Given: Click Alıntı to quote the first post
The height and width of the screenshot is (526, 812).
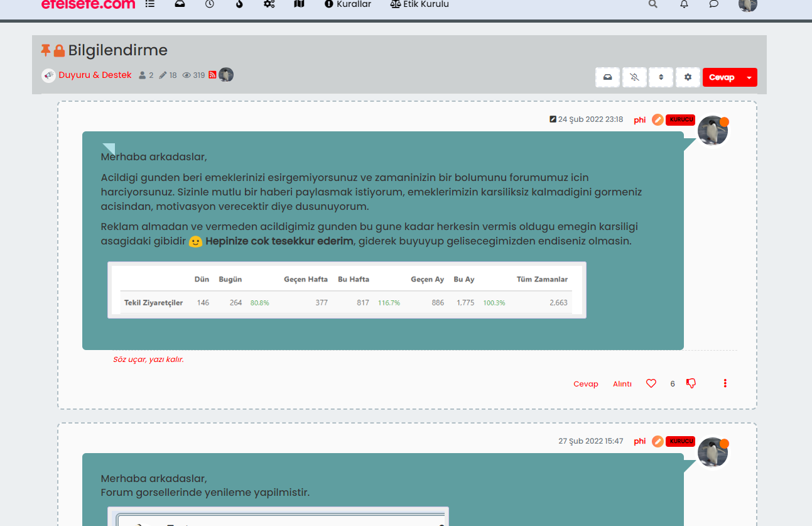Looking at the screenshot, I should [622, 384].
